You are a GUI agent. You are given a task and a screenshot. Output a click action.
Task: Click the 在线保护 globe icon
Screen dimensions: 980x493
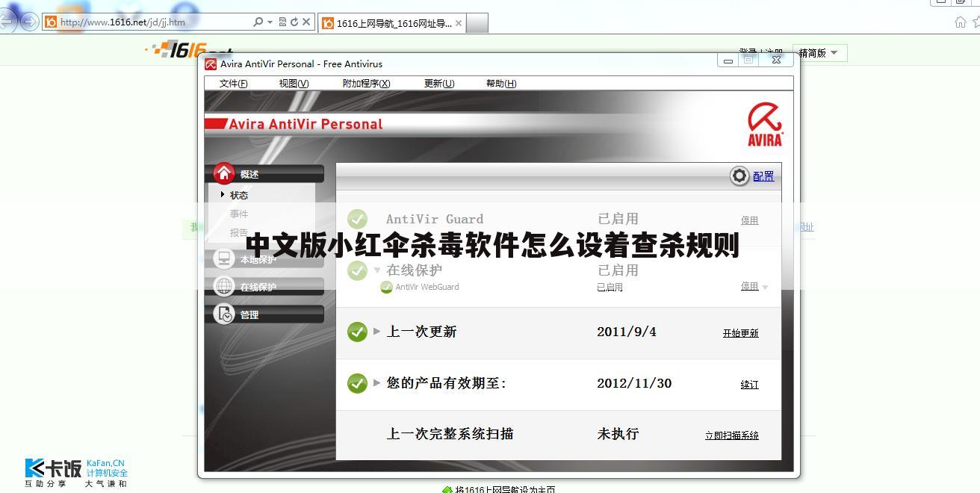pos(224,286)
